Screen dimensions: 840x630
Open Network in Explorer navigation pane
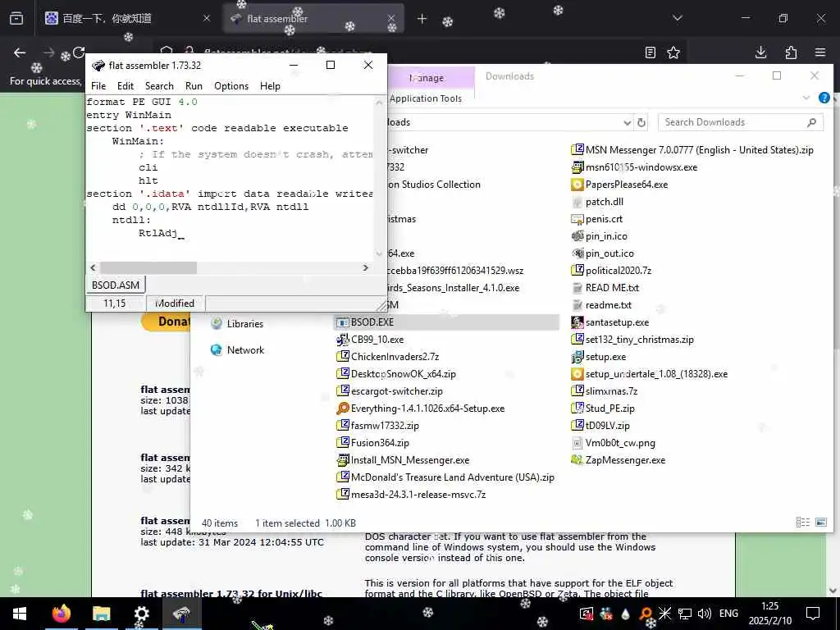click(237, 349)
